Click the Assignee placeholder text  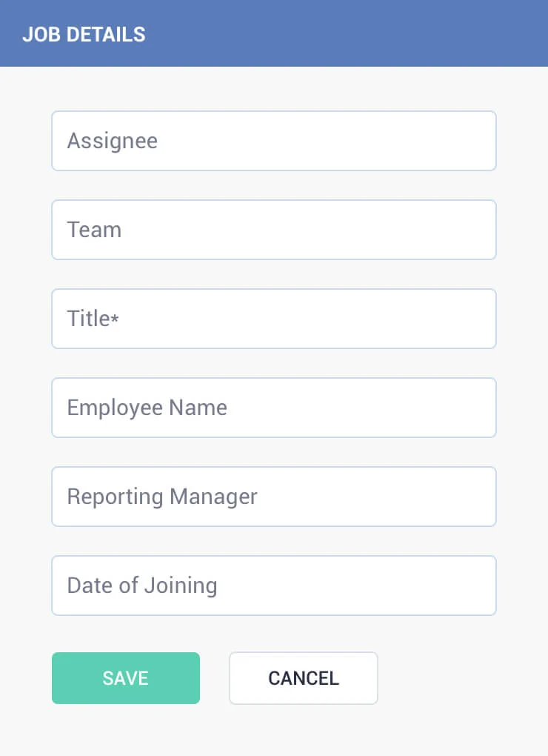[113, 142]
